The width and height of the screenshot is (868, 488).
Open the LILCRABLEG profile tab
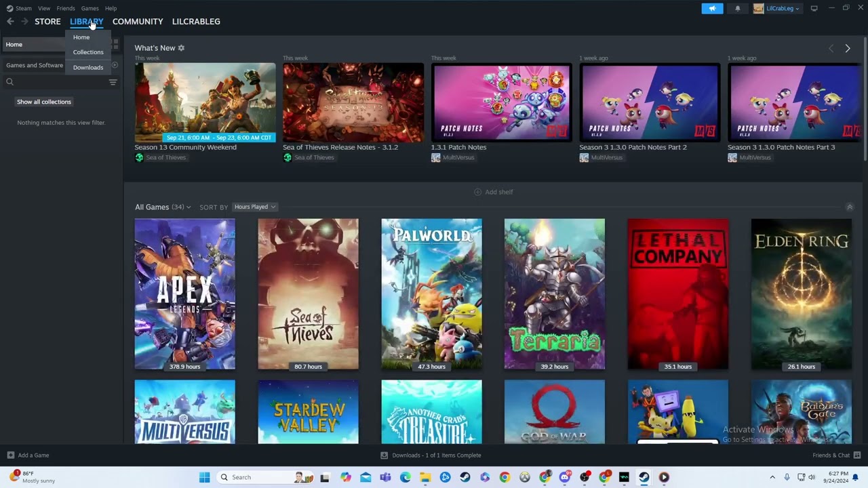[196, 22]
